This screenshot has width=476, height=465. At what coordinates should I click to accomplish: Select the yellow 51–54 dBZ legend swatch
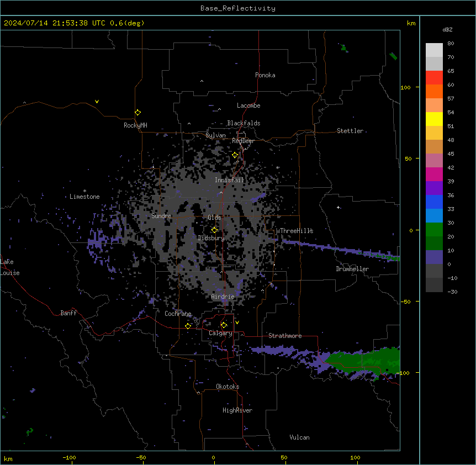click(x=434, y=119)
